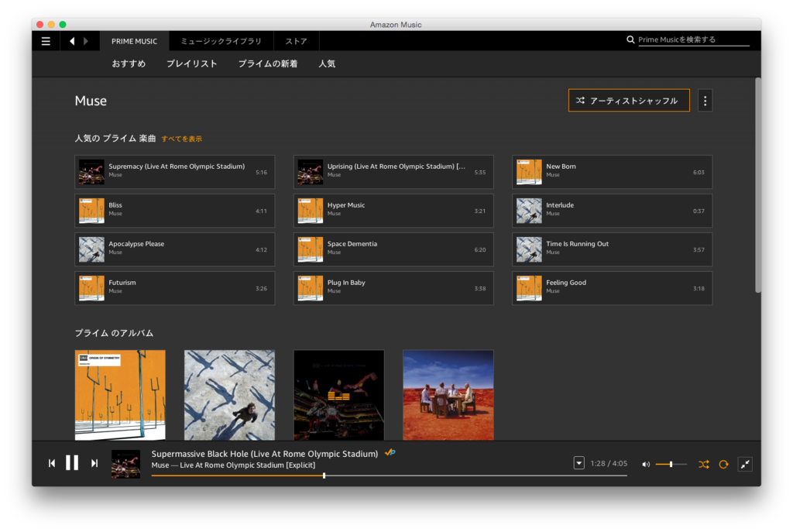Skip to next track
Screen dimensions: 793x532
(x=94, y=463)
